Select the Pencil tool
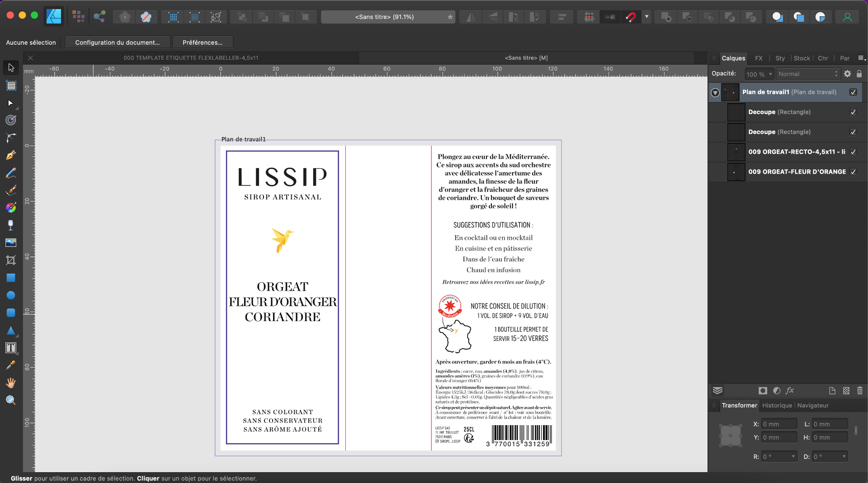 click(11, 155)
